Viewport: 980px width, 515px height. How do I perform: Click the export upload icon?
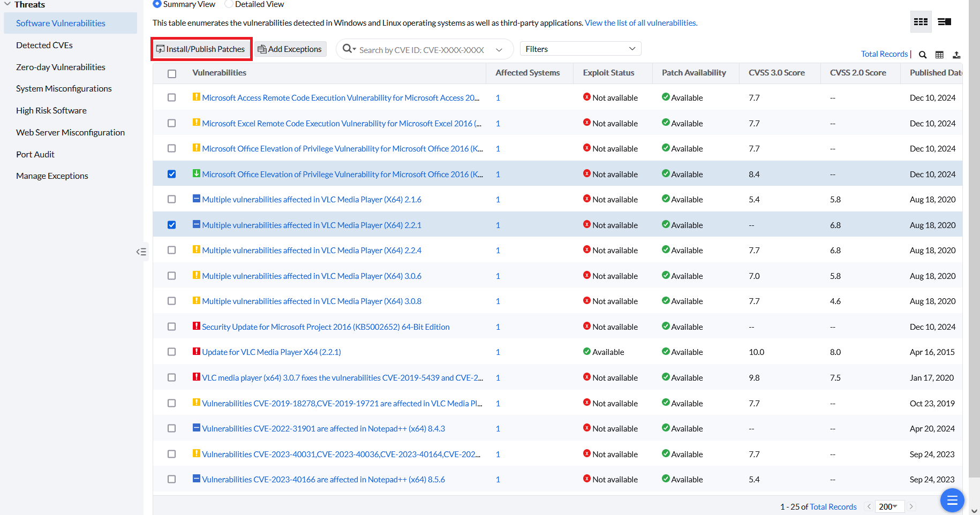[x=956, y=55]
